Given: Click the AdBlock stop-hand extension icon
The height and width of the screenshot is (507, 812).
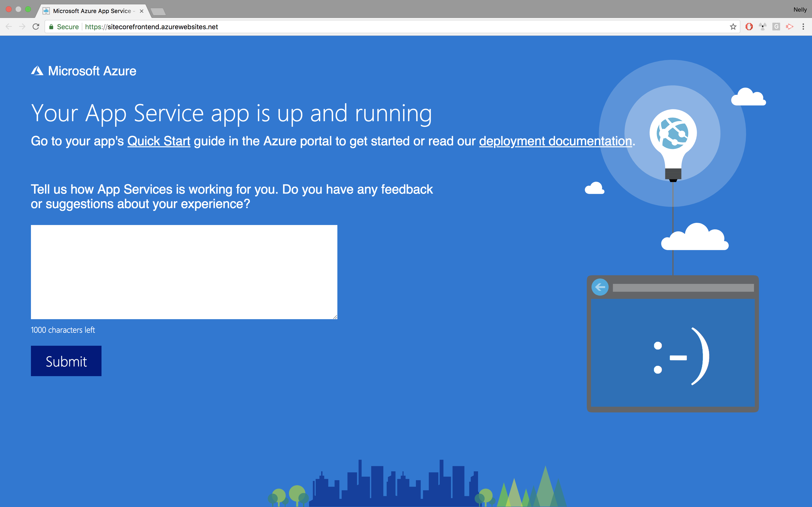Looking at the screenshot, I should [x=749, y=27].
